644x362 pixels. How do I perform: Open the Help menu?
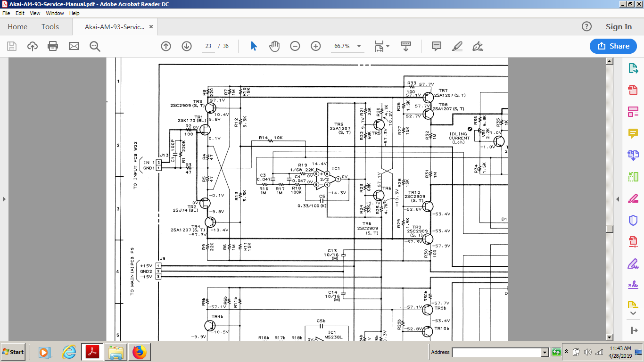point(74,13)
